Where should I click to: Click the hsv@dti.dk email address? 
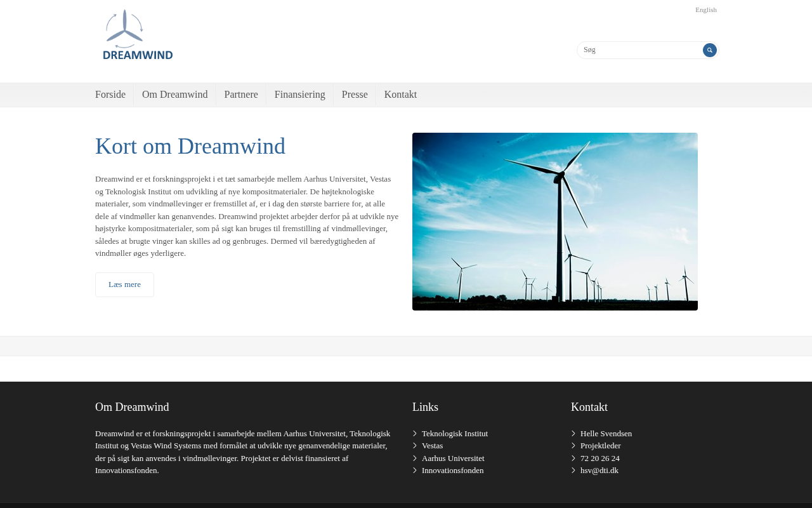599,471
